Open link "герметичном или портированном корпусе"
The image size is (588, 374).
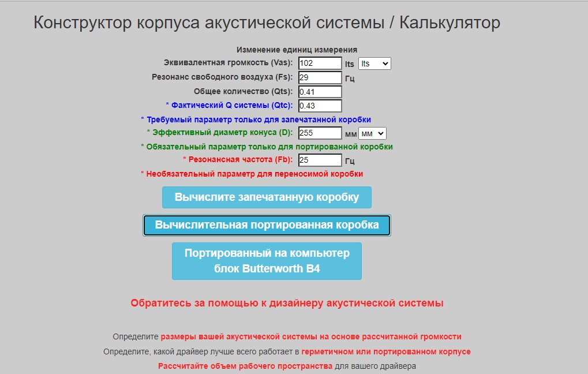pos(386,352)
